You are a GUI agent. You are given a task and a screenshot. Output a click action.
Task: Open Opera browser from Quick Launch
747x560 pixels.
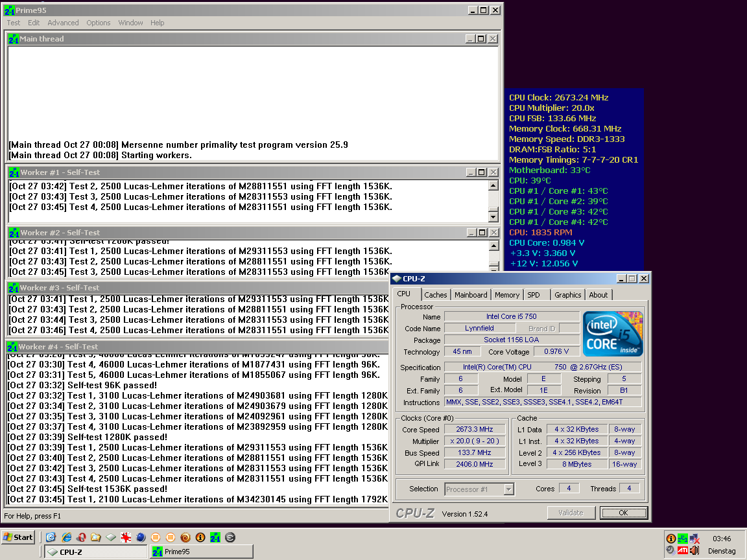pyautogui.click(x=81, y=537)
